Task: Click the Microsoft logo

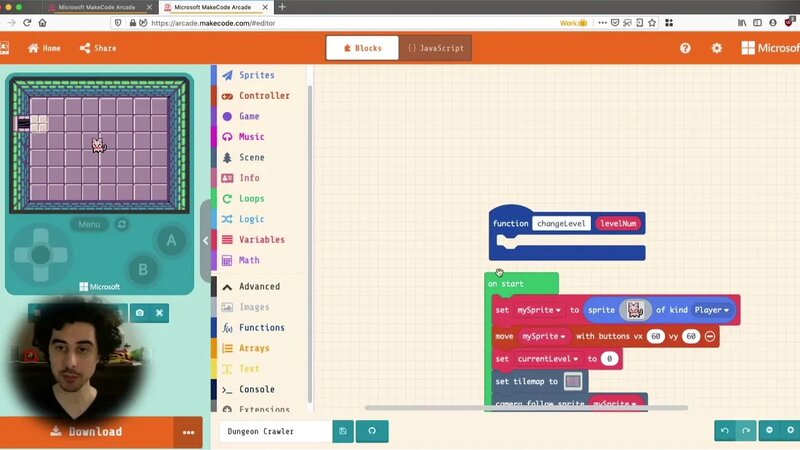Action: point(770,48)
